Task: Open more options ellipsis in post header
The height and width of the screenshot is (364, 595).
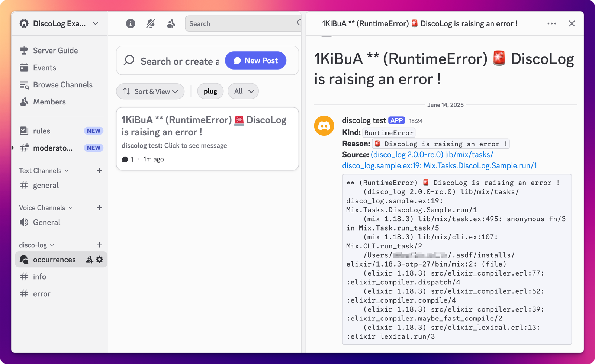Action: pos(551,24)
